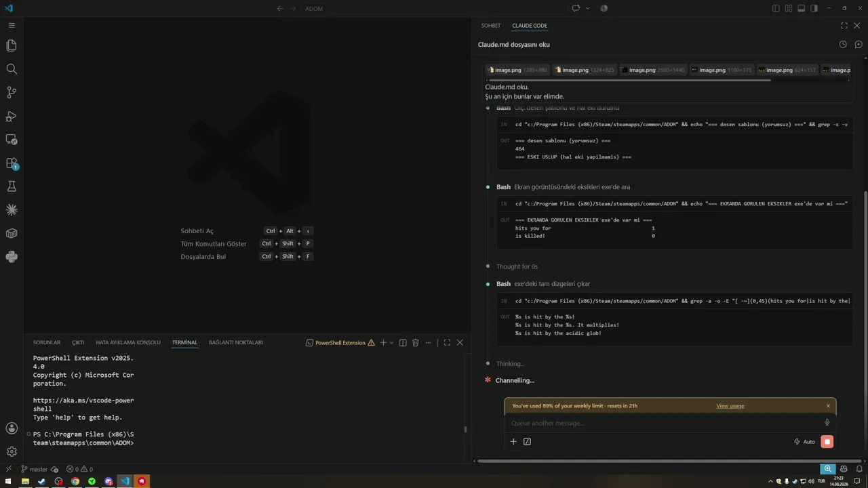Open the Run and Debug view

[12, 116]
